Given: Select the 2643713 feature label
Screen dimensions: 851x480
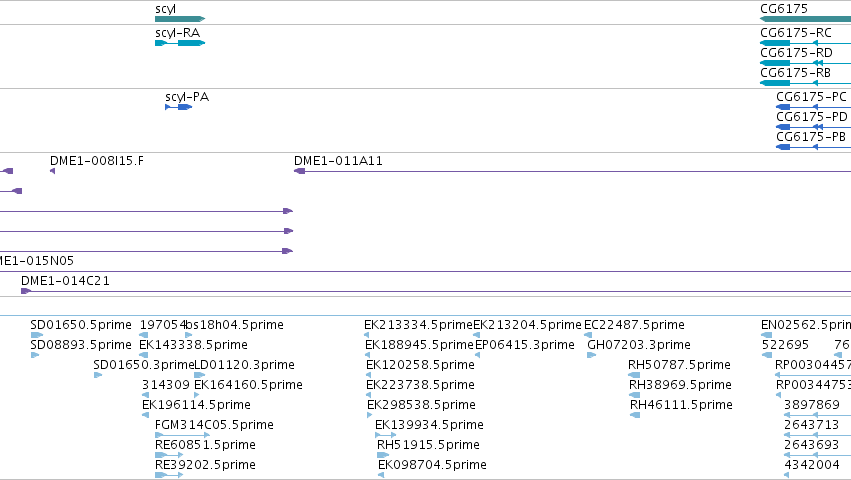Looking at the screenshot, I should [x=811, y=425].
